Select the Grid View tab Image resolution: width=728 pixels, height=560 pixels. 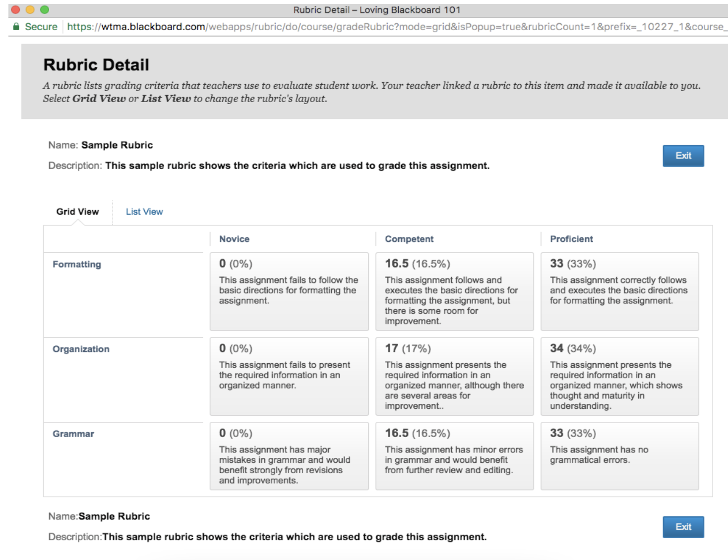77,212
